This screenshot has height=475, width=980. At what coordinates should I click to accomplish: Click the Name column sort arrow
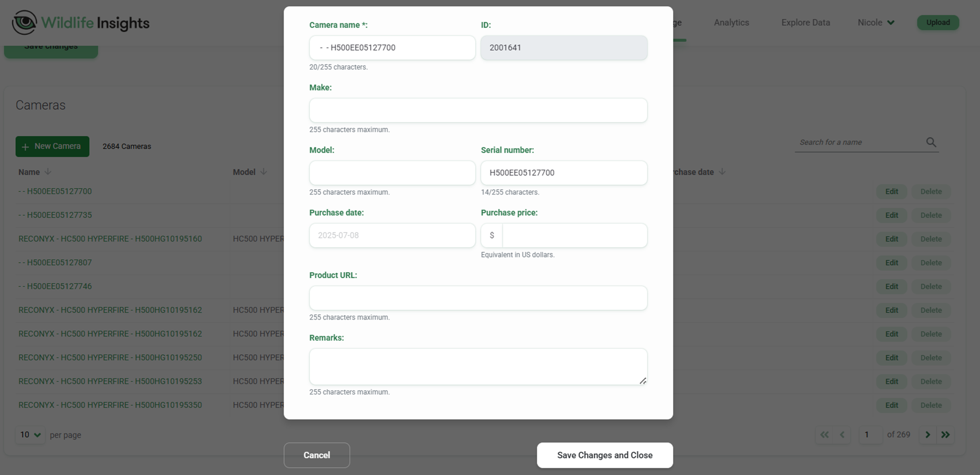click(x=48, y=172)
